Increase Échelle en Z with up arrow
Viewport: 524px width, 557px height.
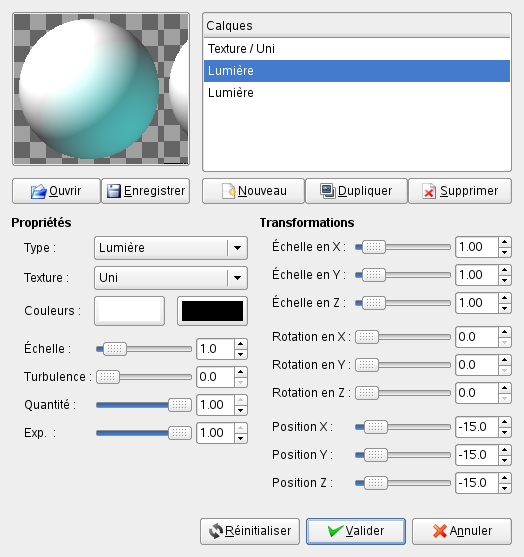[505, 298]
